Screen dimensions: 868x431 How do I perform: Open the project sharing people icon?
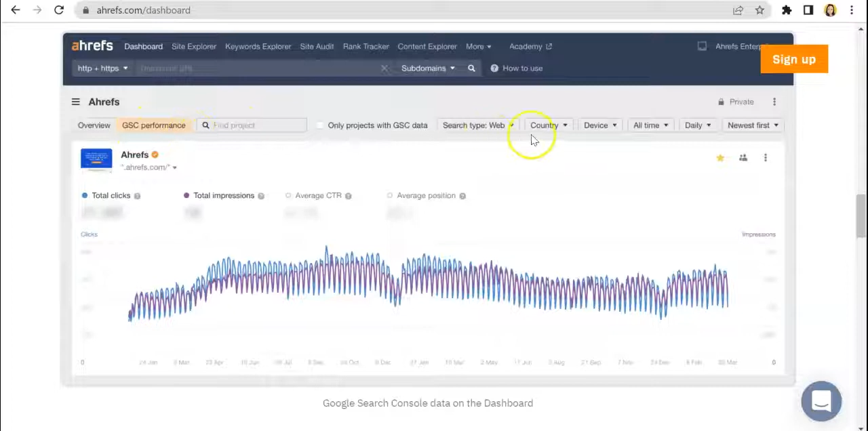pos(743,158)
